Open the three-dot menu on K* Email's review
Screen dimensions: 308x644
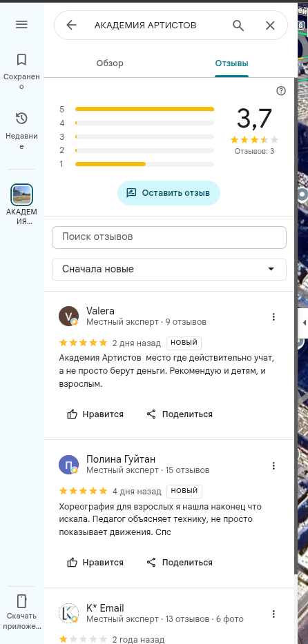[x=274, y=614]
